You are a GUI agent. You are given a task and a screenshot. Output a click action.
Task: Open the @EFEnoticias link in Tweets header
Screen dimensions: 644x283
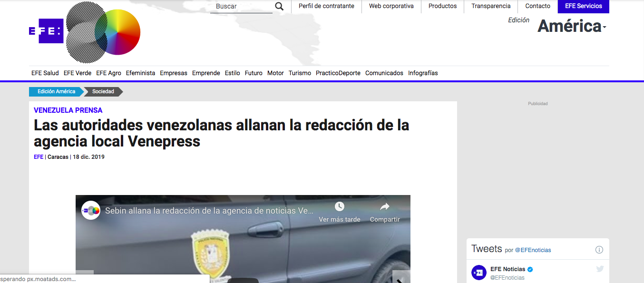(533, 250)
